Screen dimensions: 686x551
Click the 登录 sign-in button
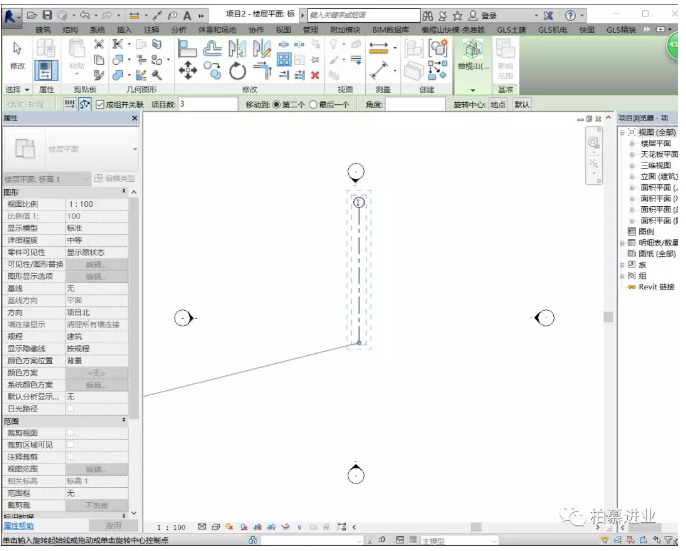(x=483, y=16)
